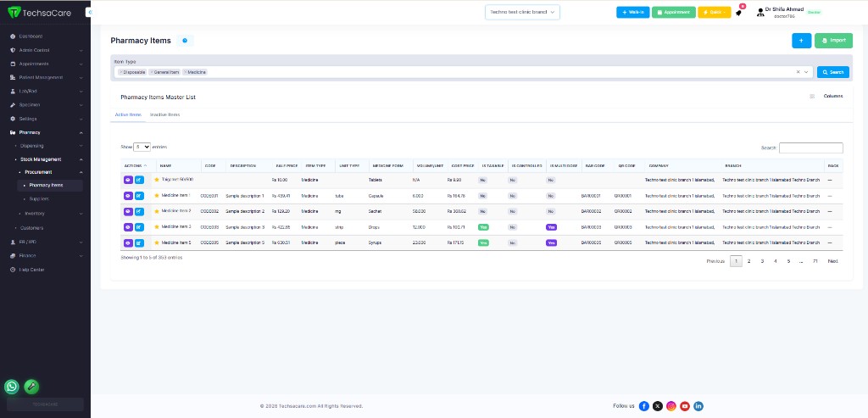Viewport: 868px width, 418px height.
Task: Expand Dispensing submenu in sidebar
Action: coord(48,146)
